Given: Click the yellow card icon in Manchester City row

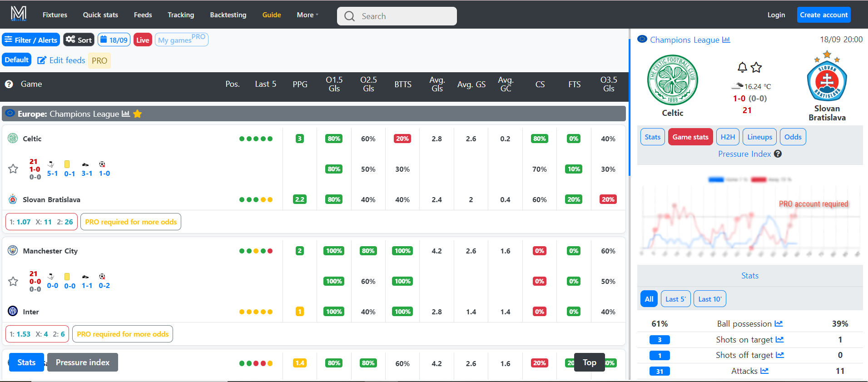Looking at the screenshot, I should click(67, 276).
